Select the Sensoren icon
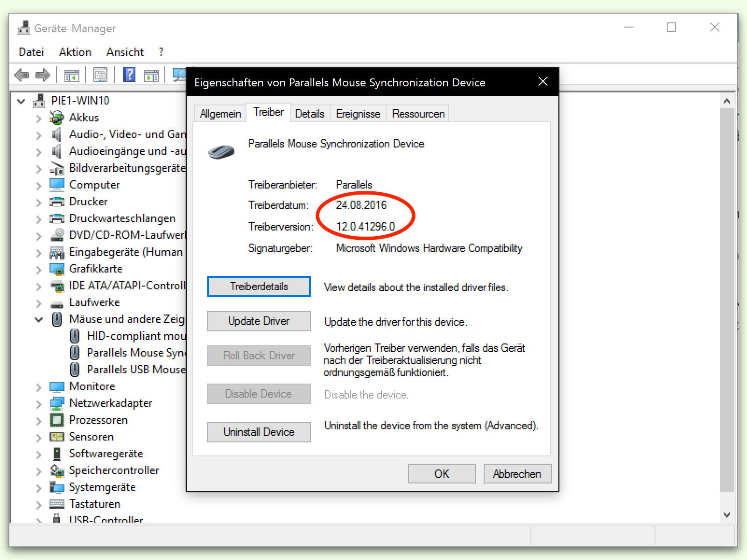This screenshot has width=747, height=560. click(x=57, y=437)
